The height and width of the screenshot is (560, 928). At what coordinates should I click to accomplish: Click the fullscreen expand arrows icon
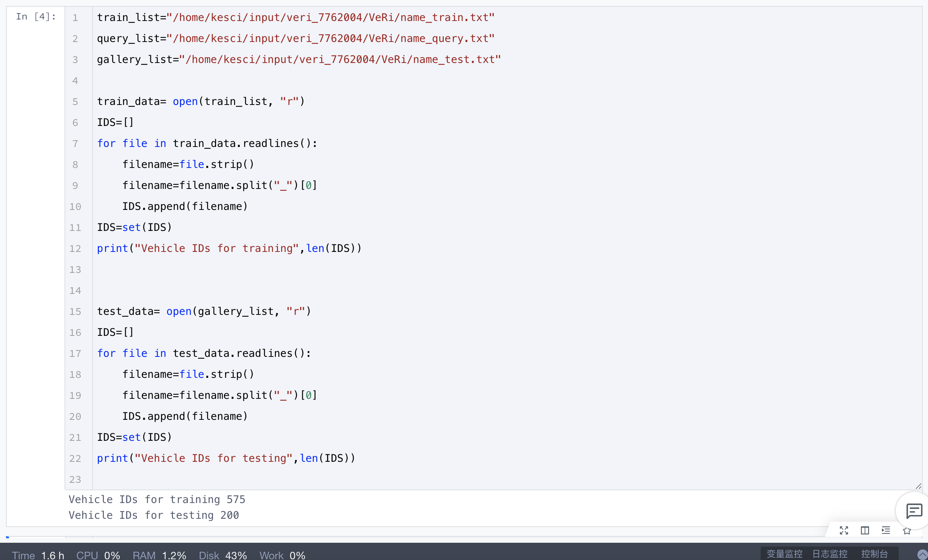[x=844, y=530]
